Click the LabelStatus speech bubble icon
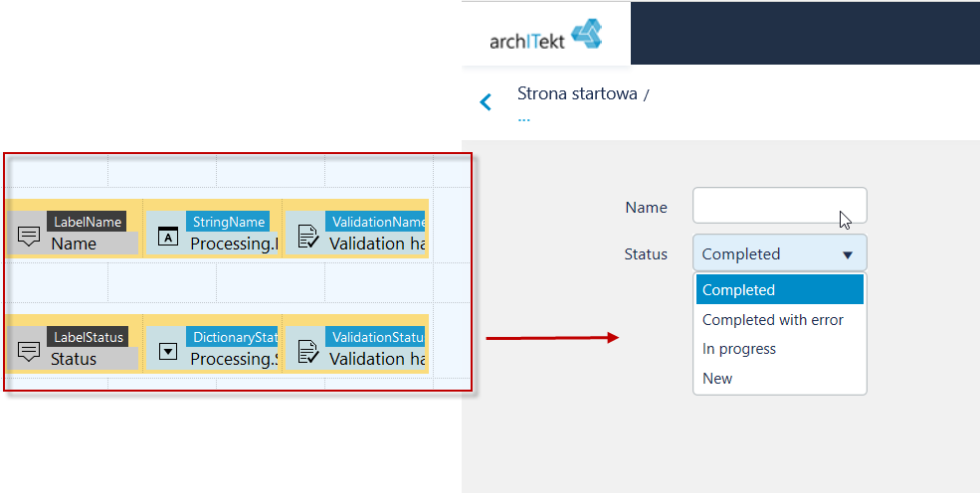 (x=29, y=351)
